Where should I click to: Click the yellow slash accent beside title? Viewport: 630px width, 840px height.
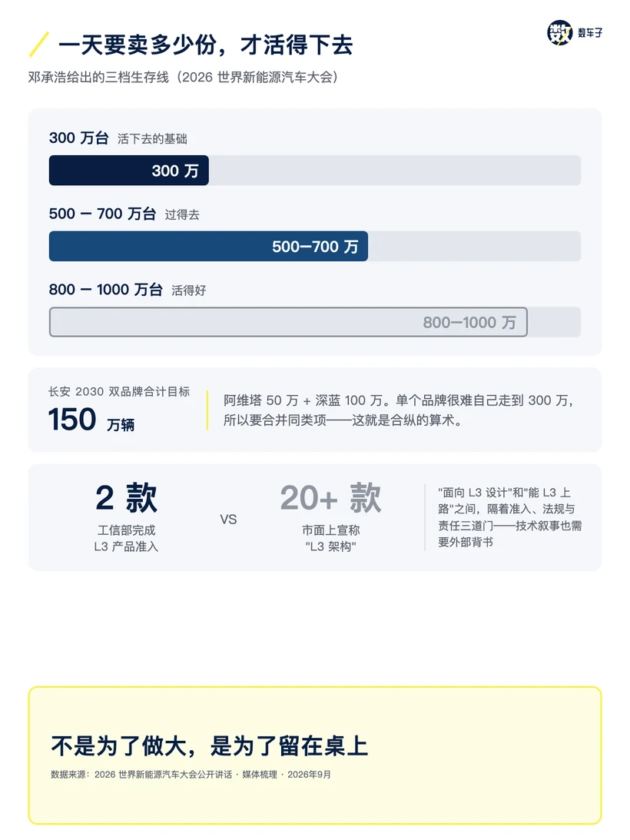pos(38,45)
